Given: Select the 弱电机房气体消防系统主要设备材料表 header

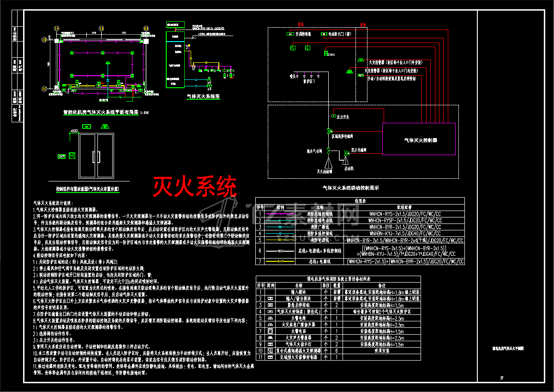Looking at the screenshot, I should click(338, 279).
